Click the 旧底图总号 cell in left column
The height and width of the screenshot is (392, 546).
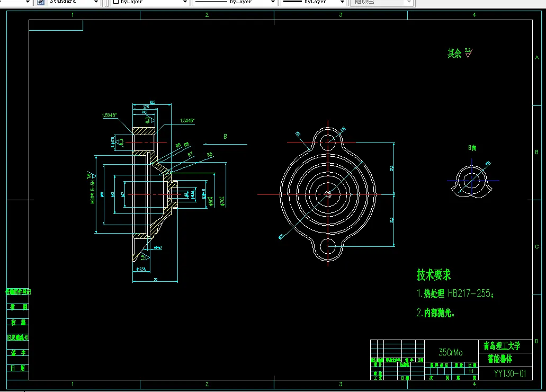coord(18,337)
